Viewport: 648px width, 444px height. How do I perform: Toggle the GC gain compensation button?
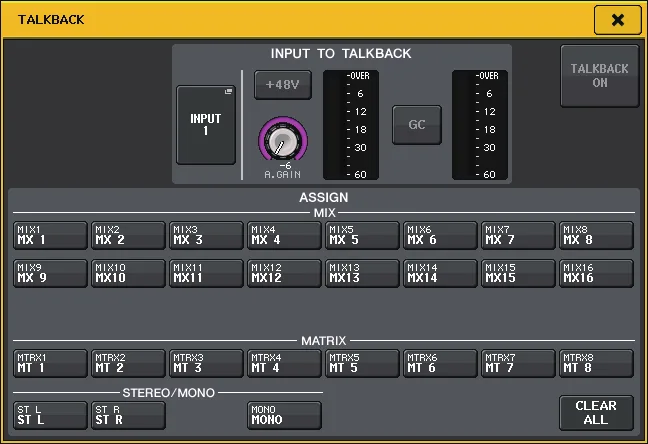[417, 125]
